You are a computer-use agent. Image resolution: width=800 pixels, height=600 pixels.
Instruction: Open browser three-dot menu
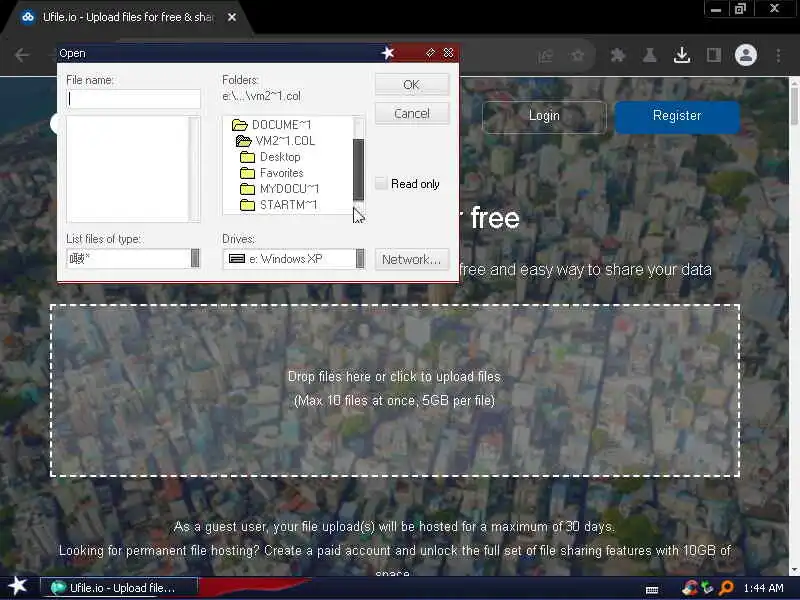tap(778, 55)
